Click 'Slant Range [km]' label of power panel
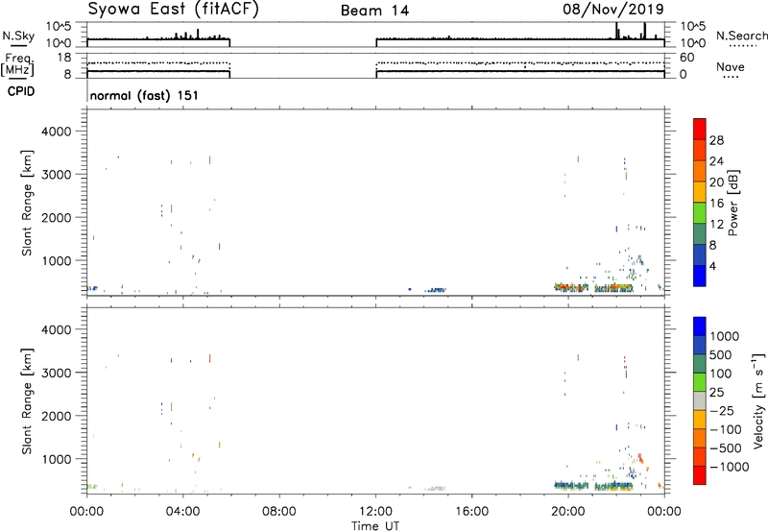 pyautogui.click(x=27, y=203)
